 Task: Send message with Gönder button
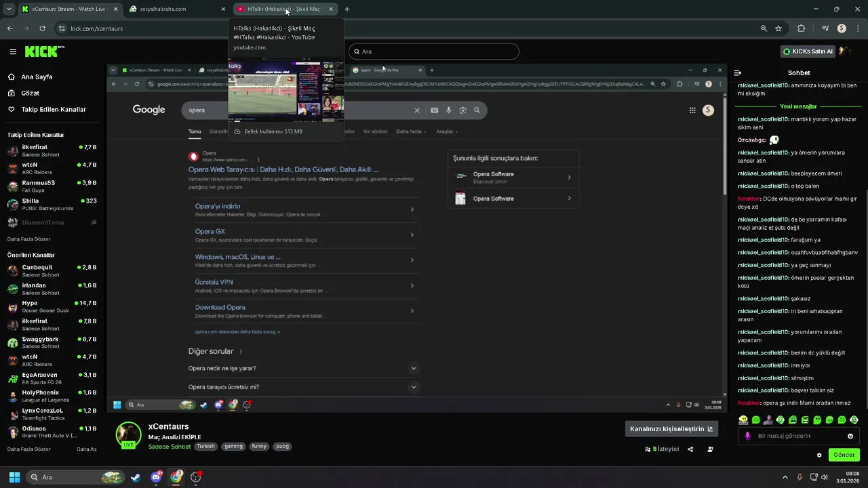pyautogui.click(x=844, y=455)
